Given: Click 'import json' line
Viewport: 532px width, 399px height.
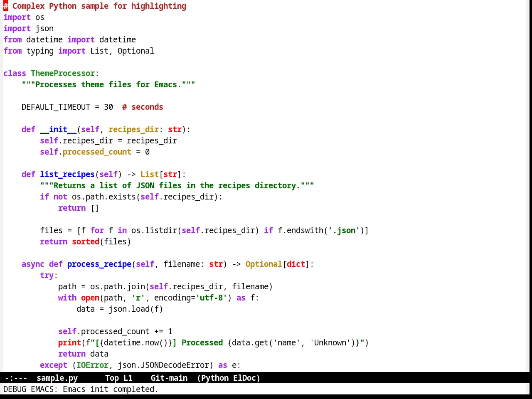Looking at the screenshot, I should click(x=28, y=28).
